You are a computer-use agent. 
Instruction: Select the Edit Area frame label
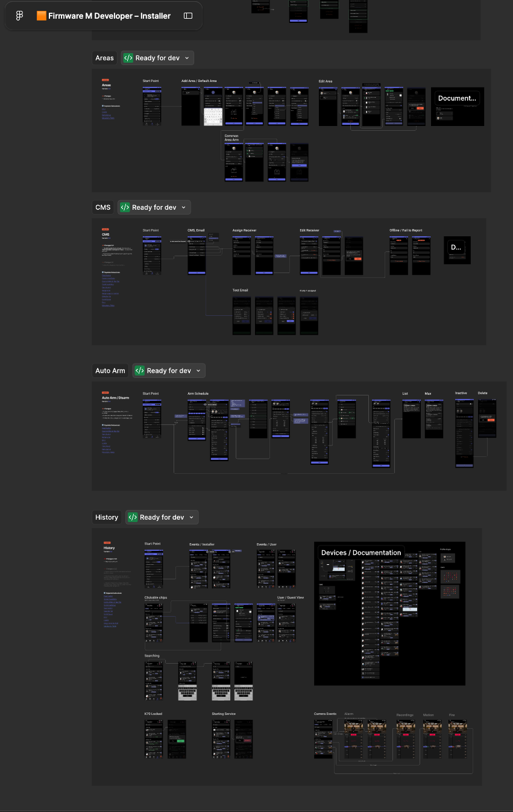tap(326, 81)
